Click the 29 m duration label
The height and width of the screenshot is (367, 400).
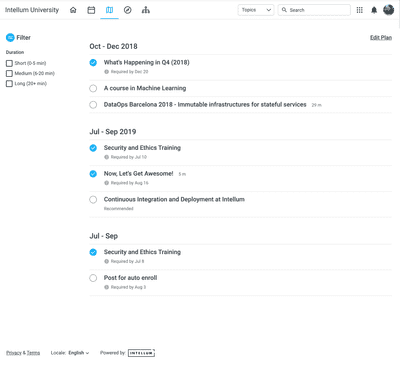click(x=316, y=105)
